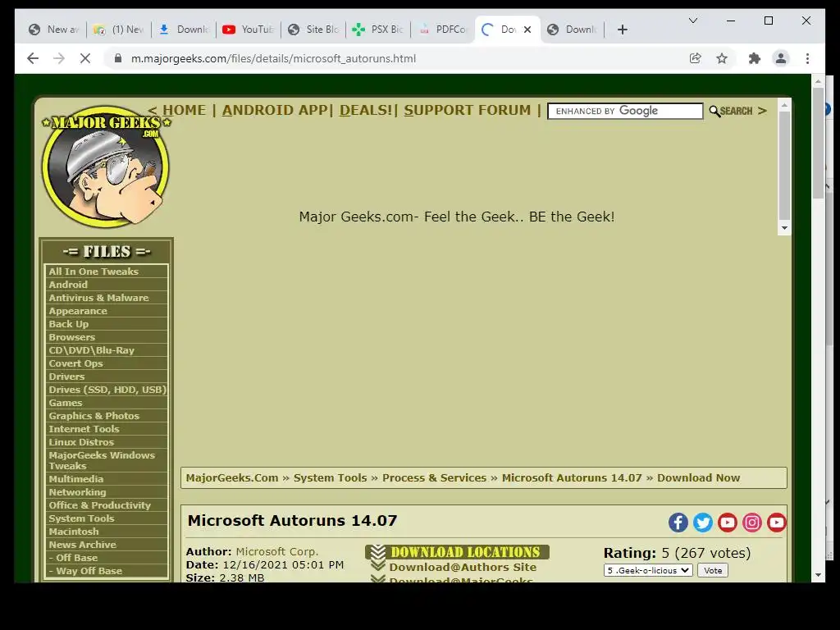The height and width of the screenshot is (630, 840).
Task: Open the tab search chevron
Action: 692,21
